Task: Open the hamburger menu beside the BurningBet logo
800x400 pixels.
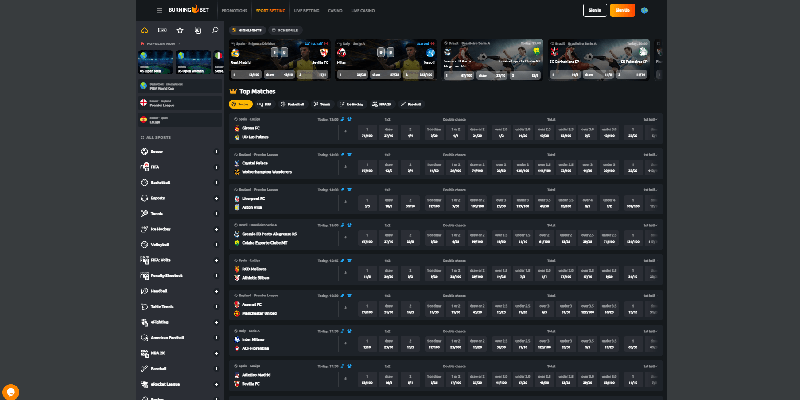Action: 158,10
